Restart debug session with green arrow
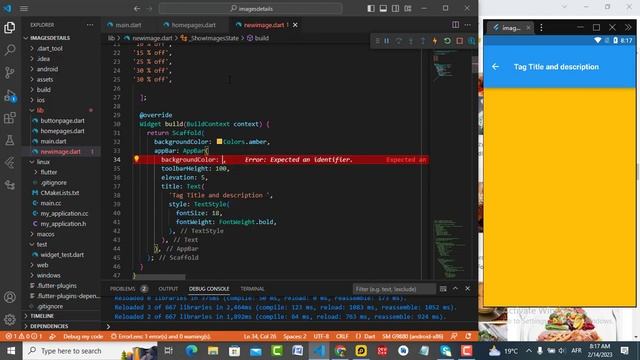Image resolution: width=640 pixels, height=360 pixels. 447,41
